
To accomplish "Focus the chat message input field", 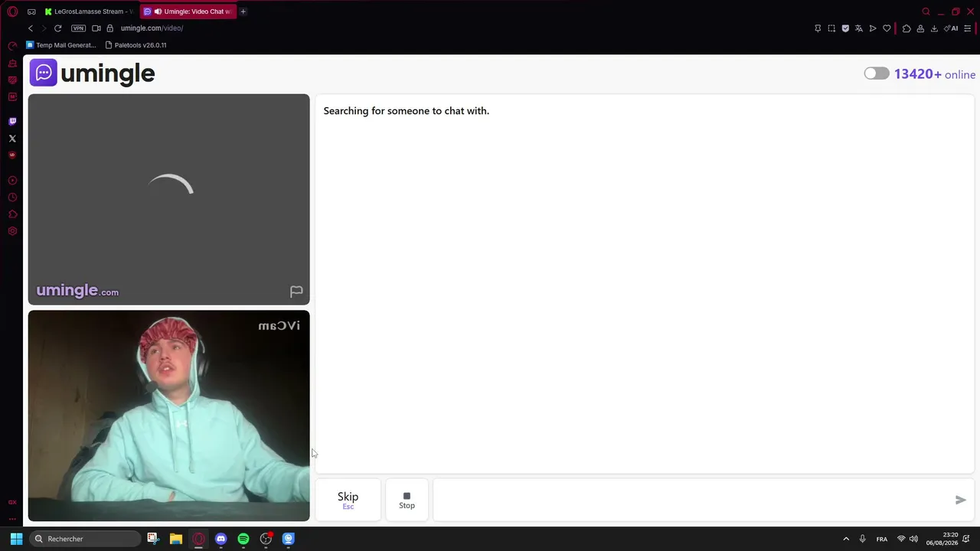I will pos(691,500).
